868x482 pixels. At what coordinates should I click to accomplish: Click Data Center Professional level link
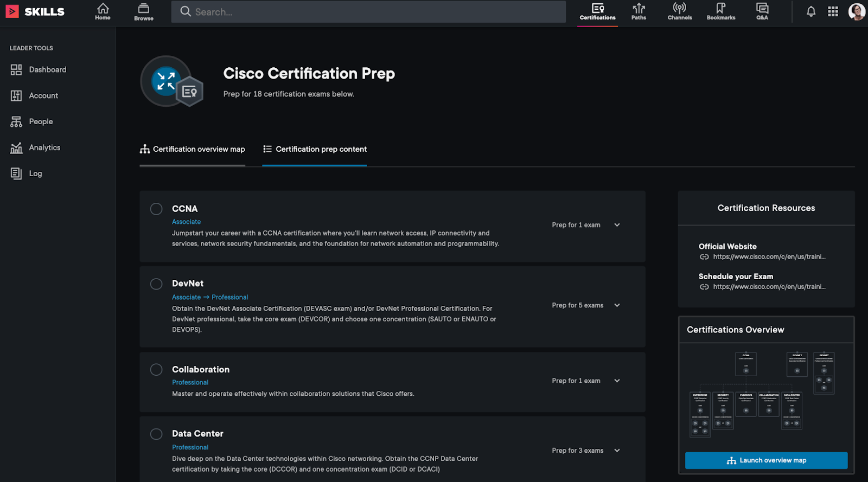coord(190,447)
